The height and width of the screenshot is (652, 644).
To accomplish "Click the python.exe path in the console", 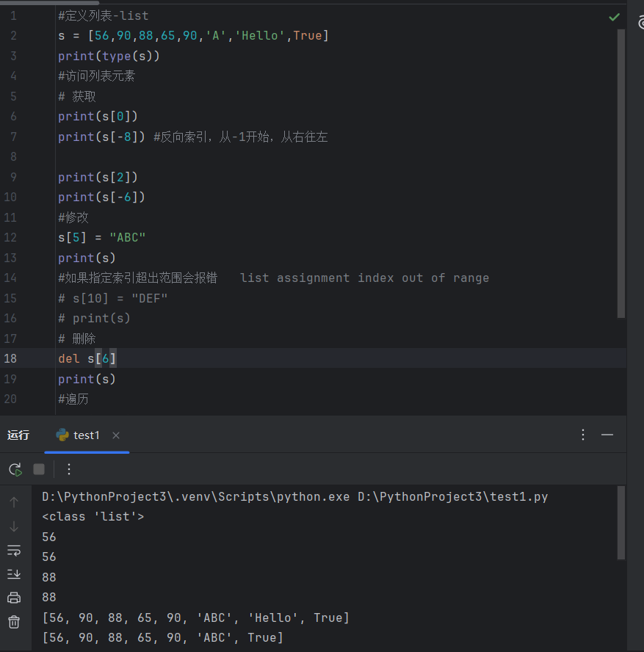I will tap(195, 496).
